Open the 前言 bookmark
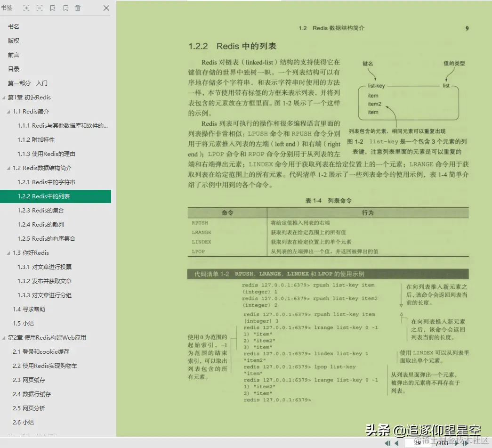Screen dimensions: 492x448 click(x=14, y=55)
